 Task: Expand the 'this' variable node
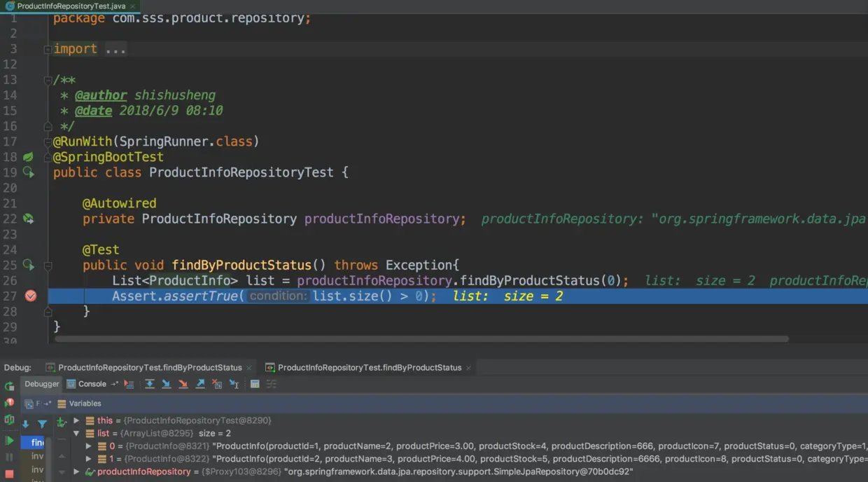[x=76, y=420]
